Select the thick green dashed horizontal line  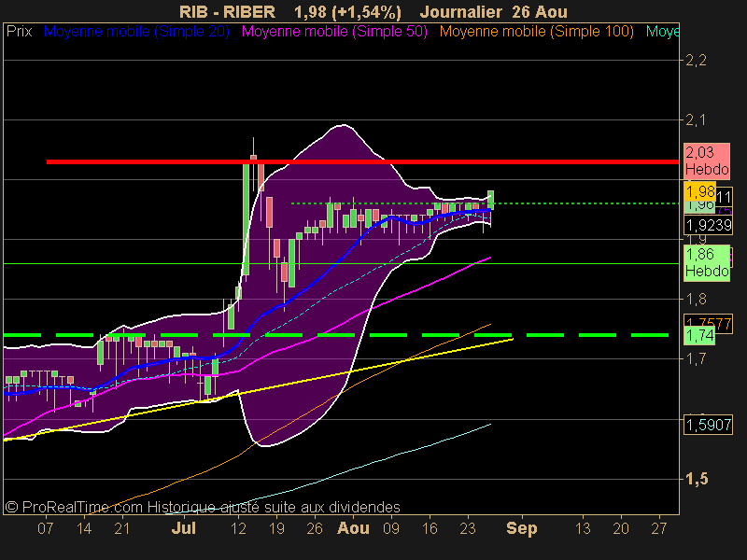click(336, 335)
